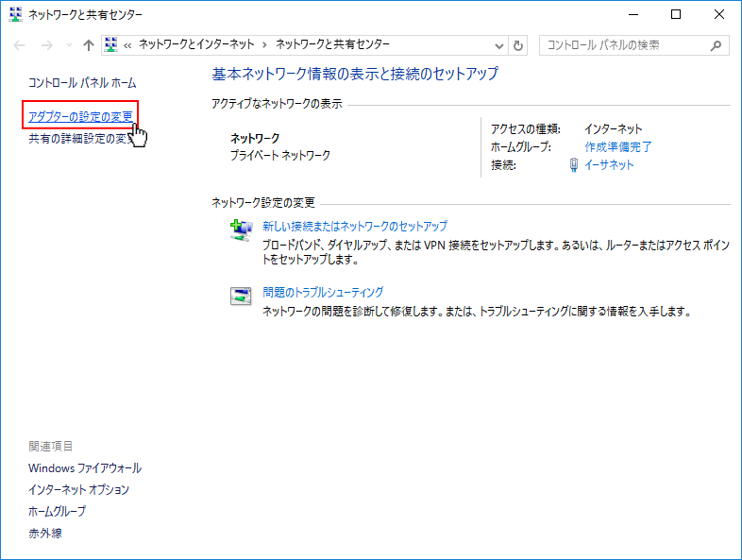This screenshot has height=560, width=742.
Task: Open 新しい接続またはネットワークのセットアップ link
Action: tap(354, 226)
